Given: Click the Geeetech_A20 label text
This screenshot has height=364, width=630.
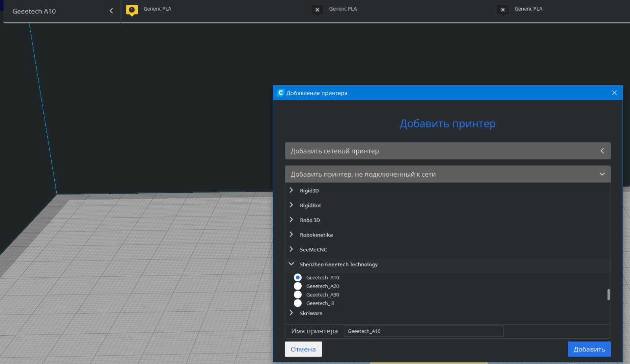Looking at the screenshot, I should click(x=322, y=286).
